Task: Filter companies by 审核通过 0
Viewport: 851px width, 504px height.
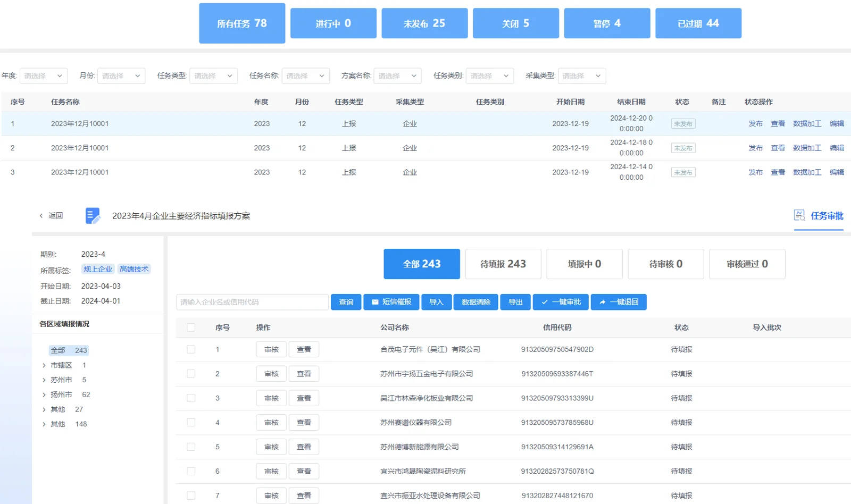Action: (747, 264)
